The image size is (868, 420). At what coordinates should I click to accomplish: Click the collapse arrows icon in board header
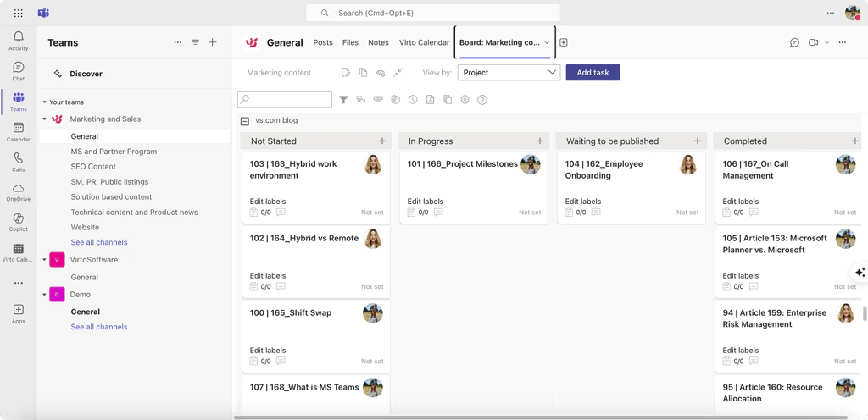pyautogui.click(x=398, y=72)
